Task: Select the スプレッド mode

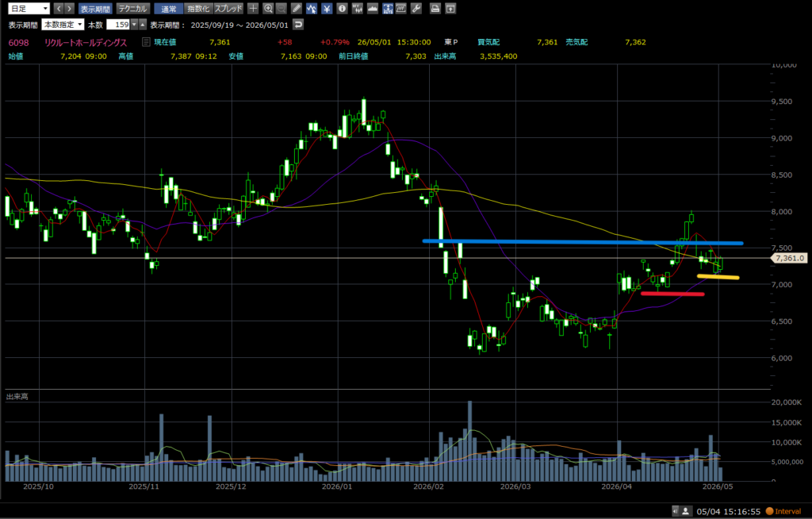Action: [228, 8]
